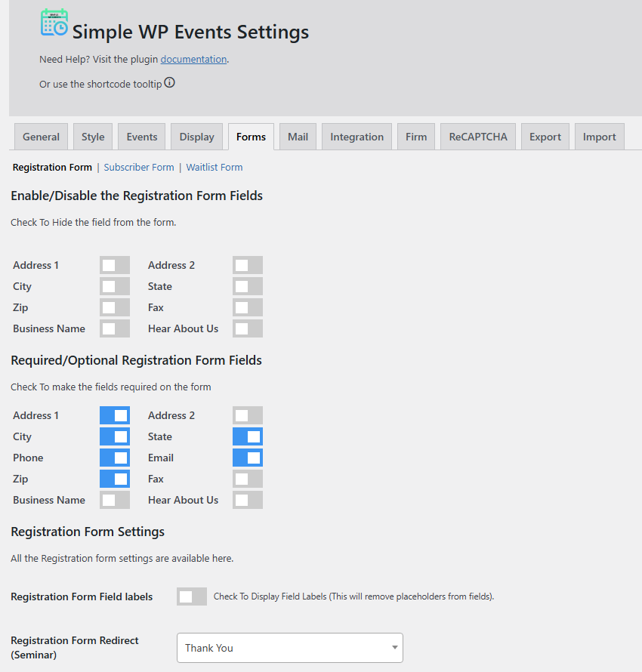This screenshot has width=642, height=672.
Task: Click 'All the Registration form settings' text
Action: click(x=122, y=559)
